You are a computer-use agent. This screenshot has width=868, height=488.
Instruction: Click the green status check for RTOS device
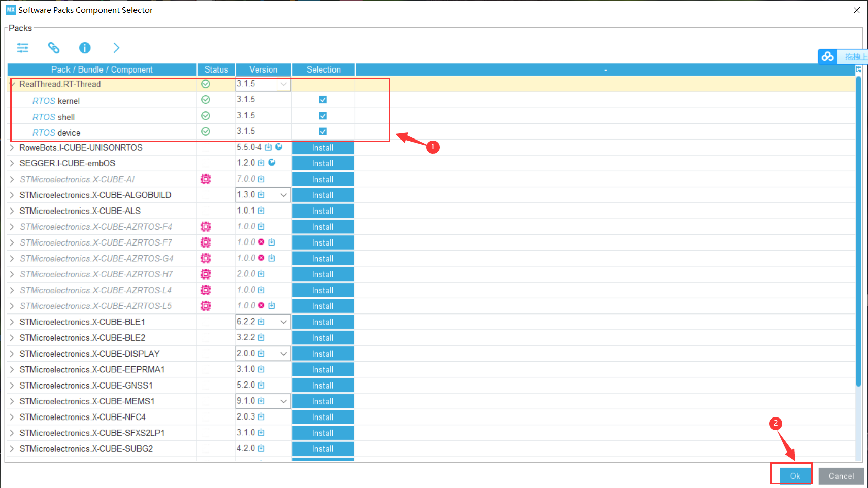pyautogui.click(x=206, y=131)
